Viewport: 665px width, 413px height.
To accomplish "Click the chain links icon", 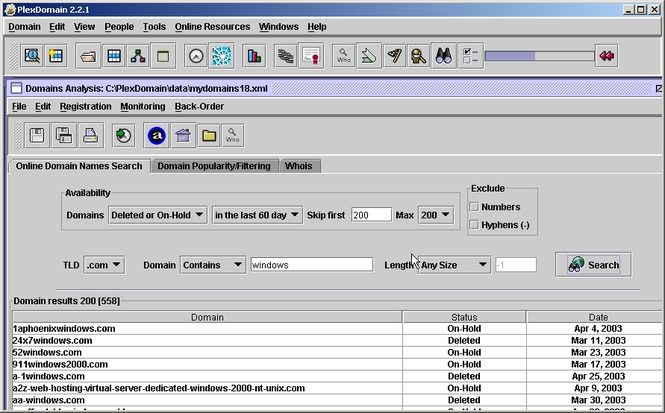I will click(286, 56).
